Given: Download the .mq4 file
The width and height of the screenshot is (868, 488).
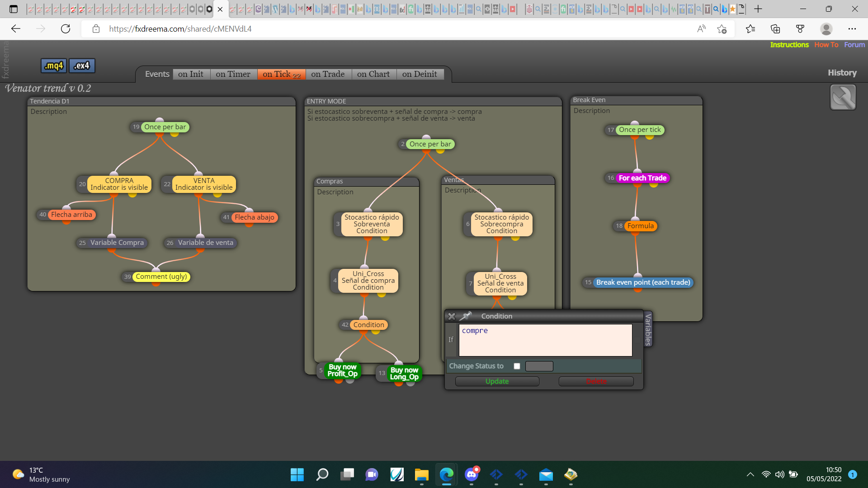Looking at the screenshot, I should point(54,66).
